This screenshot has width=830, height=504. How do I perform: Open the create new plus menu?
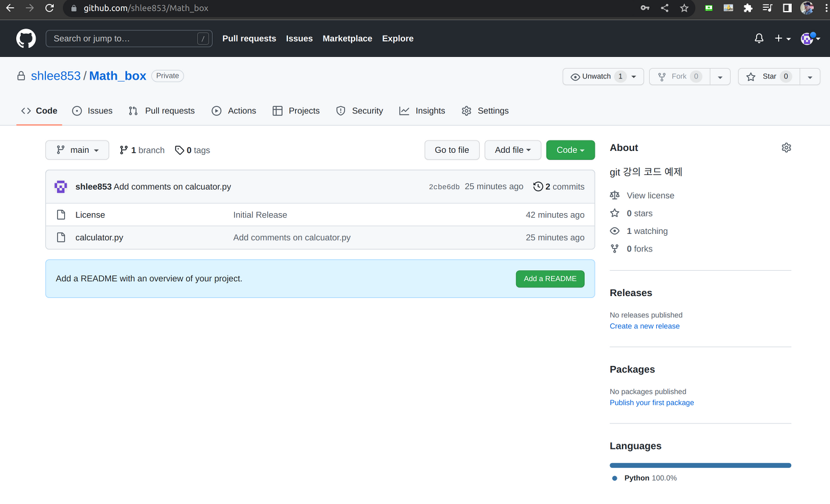783,38
